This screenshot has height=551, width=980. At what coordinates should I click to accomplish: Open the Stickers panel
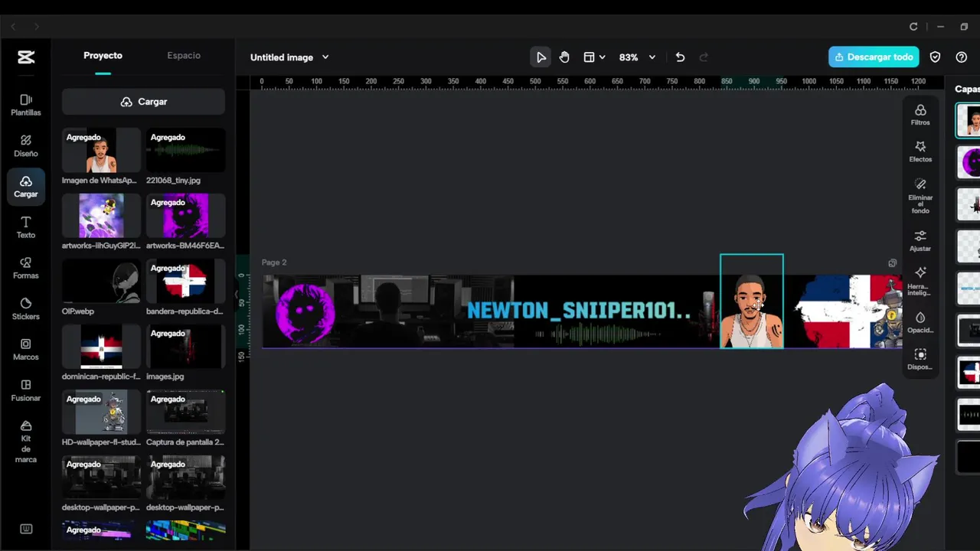tap(26, 308)
